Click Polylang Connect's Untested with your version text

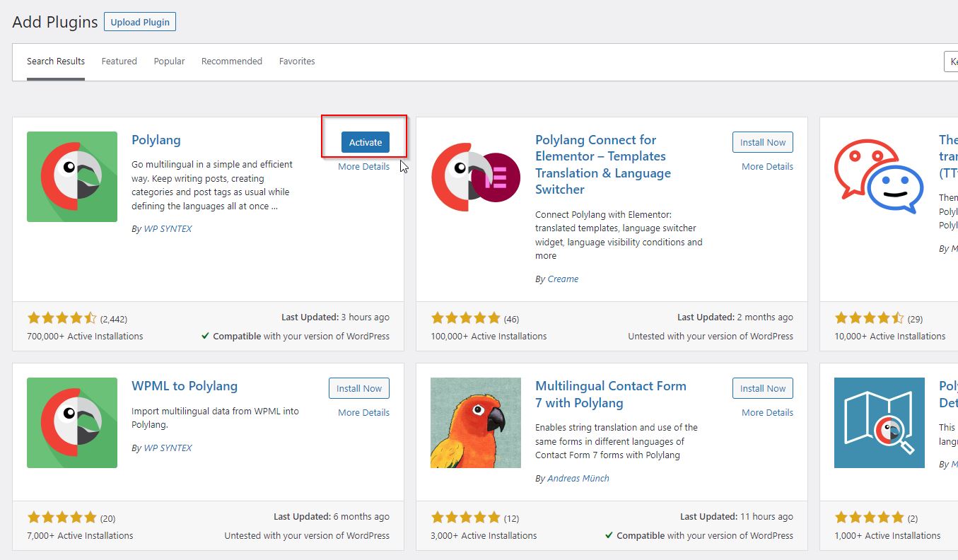[711, 337]
